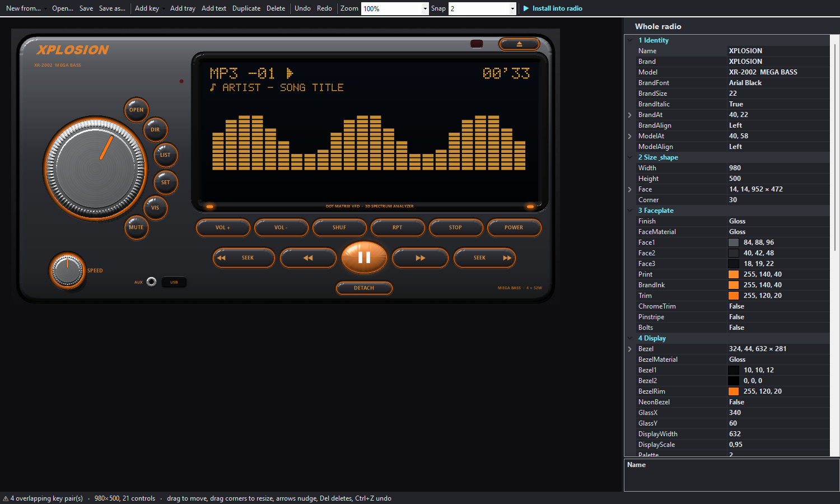Click the round LIST button

point(165,155)
